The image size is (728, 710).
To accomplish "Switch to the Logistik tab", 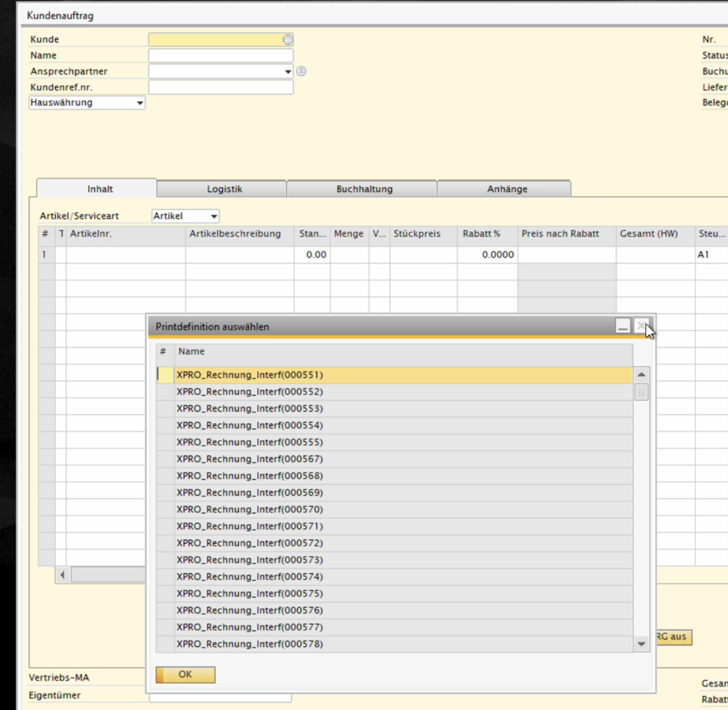I will [x=224, y=189].
